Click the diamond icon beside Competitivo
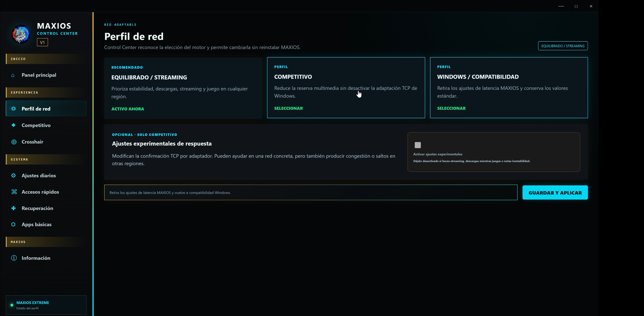This screenshot has width=644, height=316. click(x=14, y=125)
